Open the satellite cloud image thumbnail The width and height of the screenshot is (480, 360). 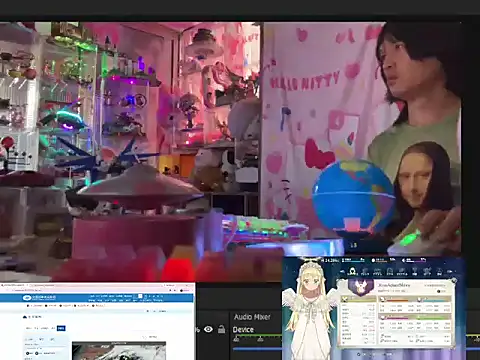(x=119, y=351)
